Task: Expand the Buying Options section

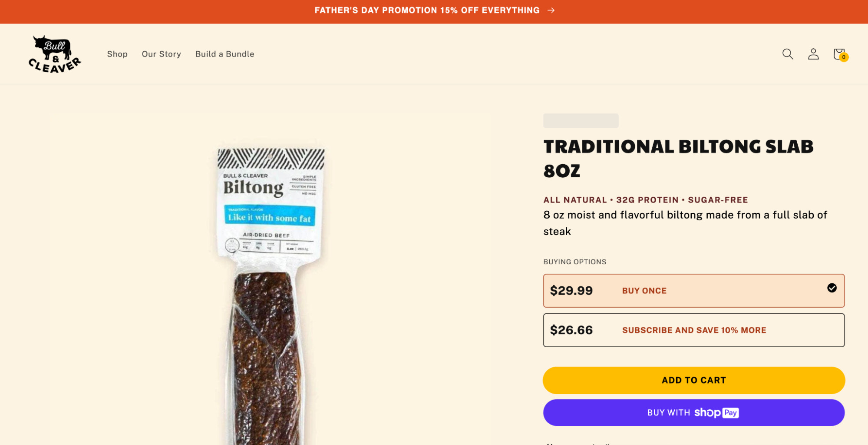Action: coord(575,262)
